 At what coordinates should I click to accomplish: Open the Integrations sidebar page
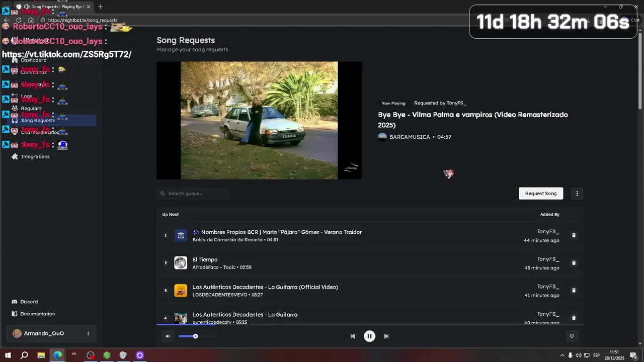tap(35, 157)
